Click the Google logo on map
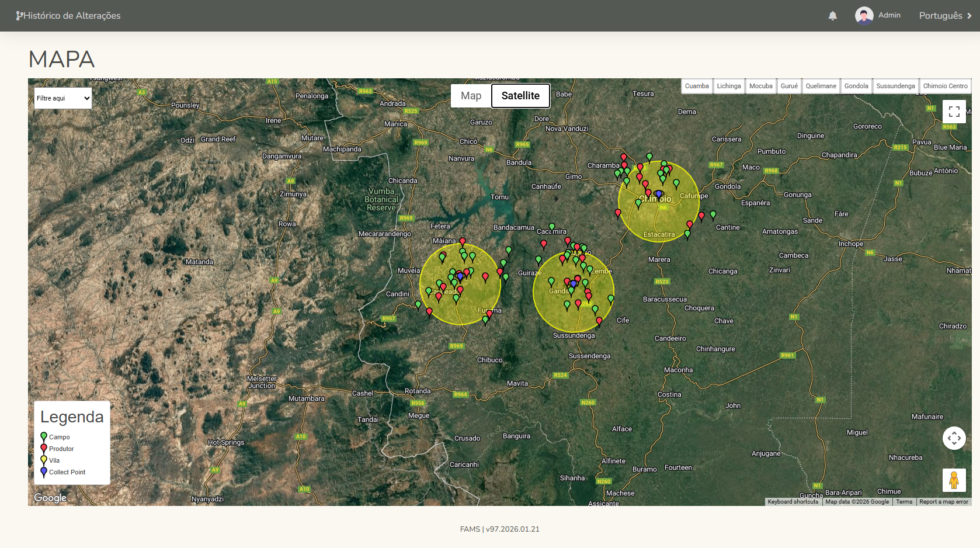The width and height of the screenshot is (980, 548). (50, 498)
